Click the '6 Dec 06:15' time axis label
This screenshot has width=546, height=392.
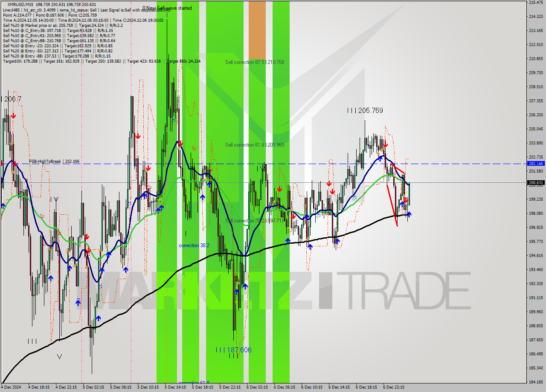coord(285,388)
